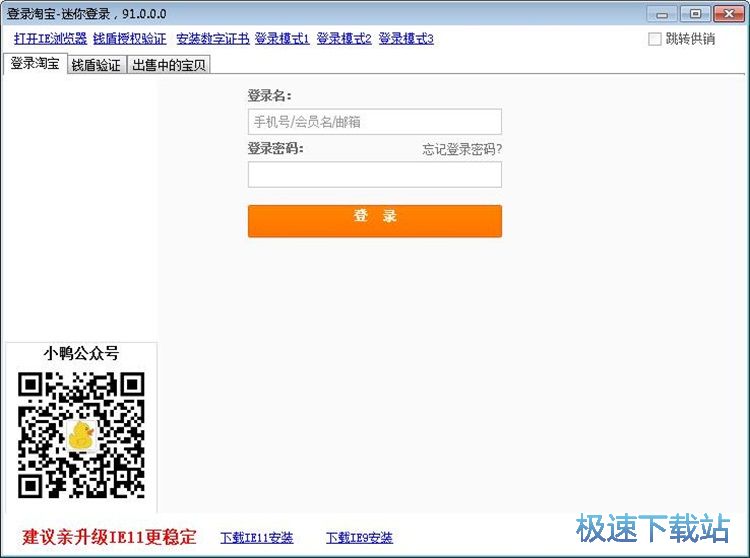Click the 小鸭公众号 QR code image
750x558 pixels.
point(81,435)
